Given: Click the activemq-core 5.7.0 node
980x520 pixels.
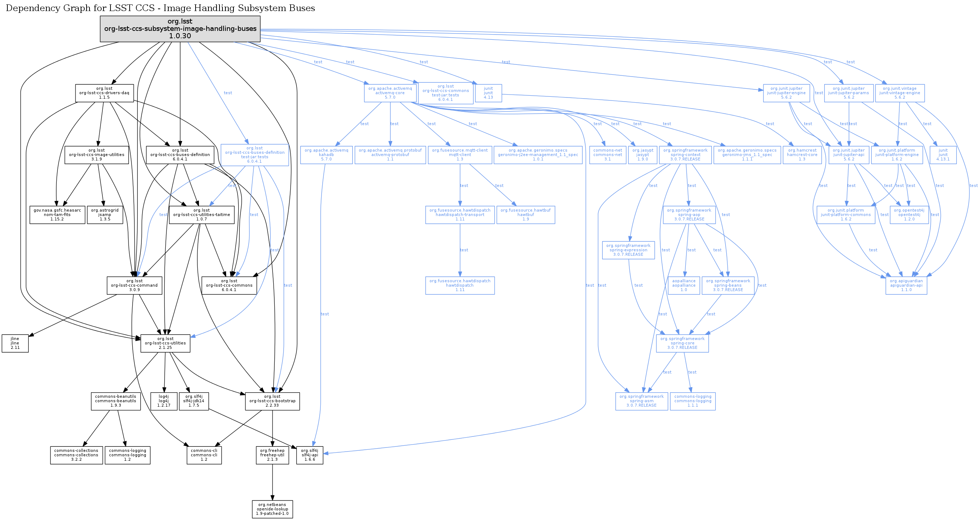Looking at the screenshot, I should coord(390,93).
